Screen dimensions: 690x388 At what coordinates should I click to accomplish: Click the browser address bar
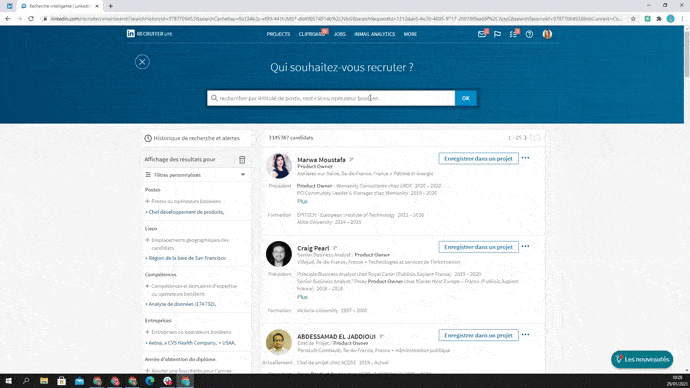337,18
